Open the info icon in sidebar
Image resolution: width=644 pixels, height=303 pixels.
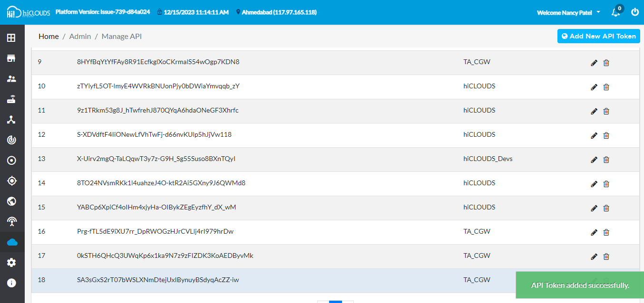11,283
